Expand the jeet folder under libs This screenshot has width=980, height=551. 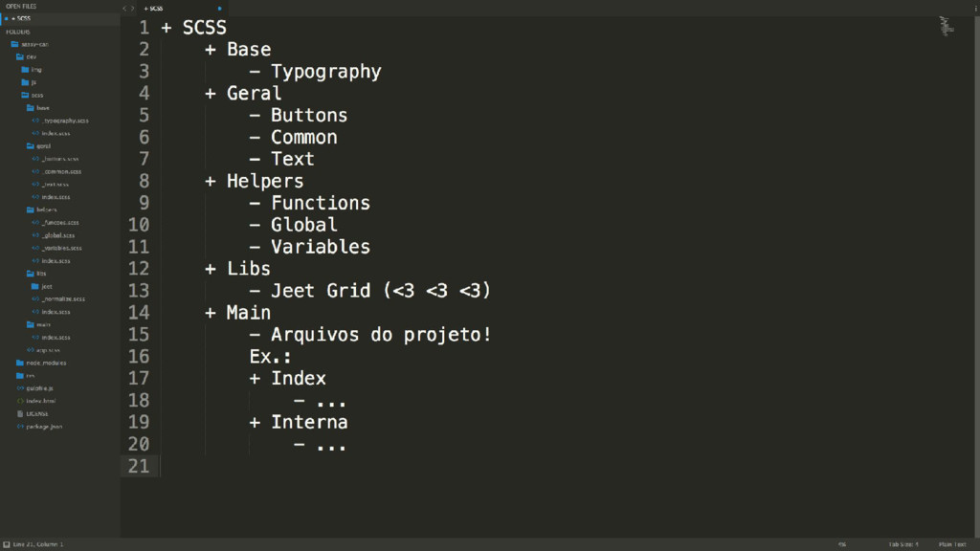(42, 286)
